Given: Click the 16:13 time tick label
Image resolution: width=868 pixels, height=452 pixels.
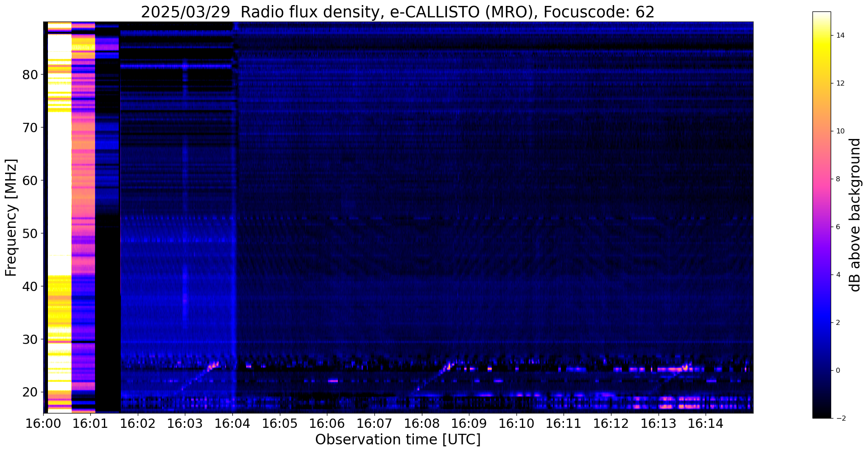Looking at the screenshot, I should pyautogui.click(x=659, y=423).
